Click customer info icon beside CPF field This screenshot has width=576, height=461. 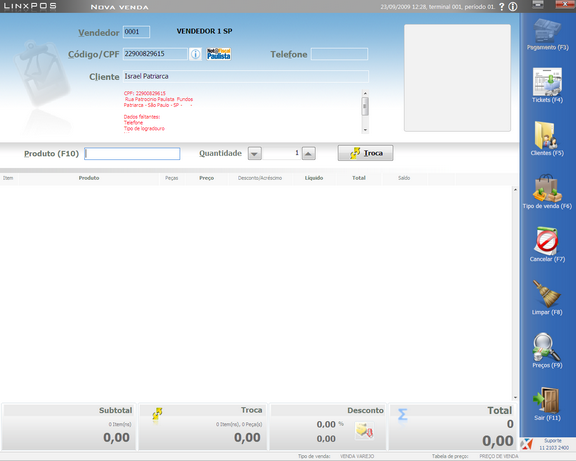pyautogui.click(x=195, y=54)
